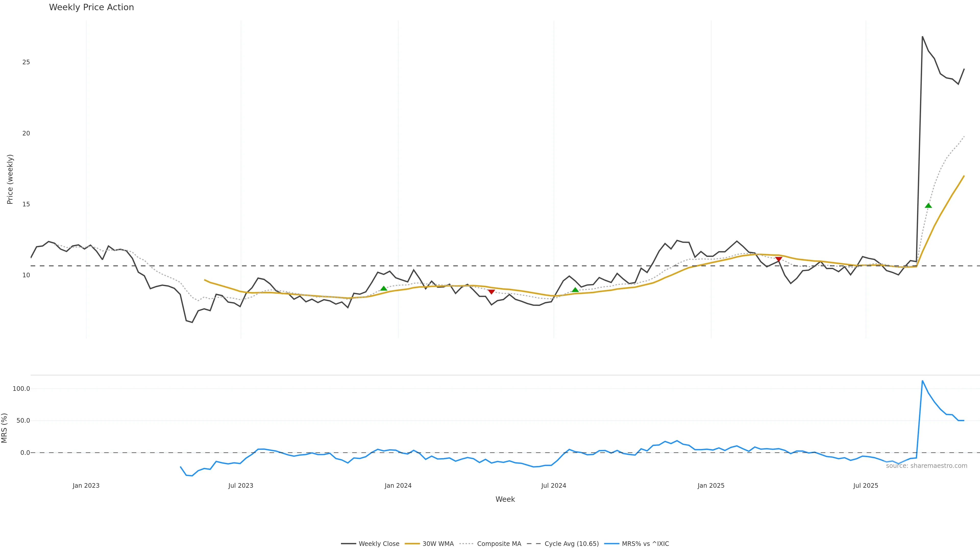Image resolution: width=980 pixels, height=551 pixels.
Task: Click the blue MRS% legend line swatch
Action: [611, 544]
